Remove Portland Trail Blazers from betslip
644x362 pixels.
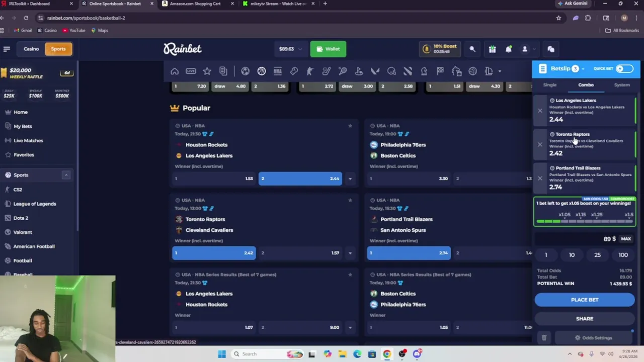(x=540, y=178)
